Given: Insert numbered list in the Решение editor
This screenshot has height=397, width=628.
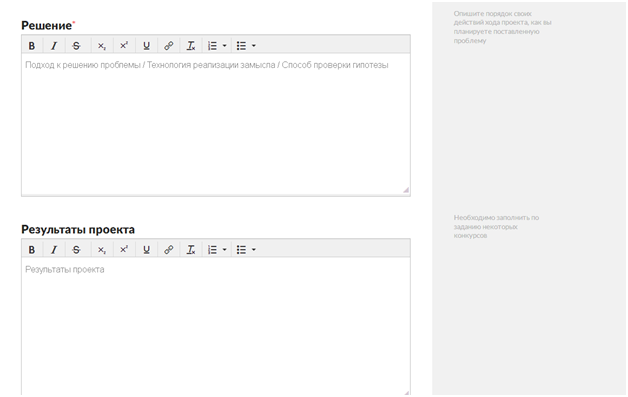Looking at the screenshot, I should (212, 46).
